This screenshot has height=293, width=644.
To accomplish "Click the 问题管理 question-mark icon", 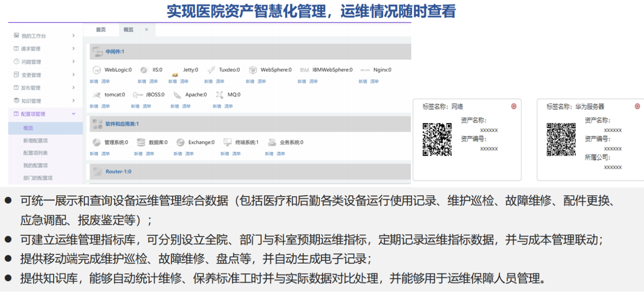I will [16, 62].
